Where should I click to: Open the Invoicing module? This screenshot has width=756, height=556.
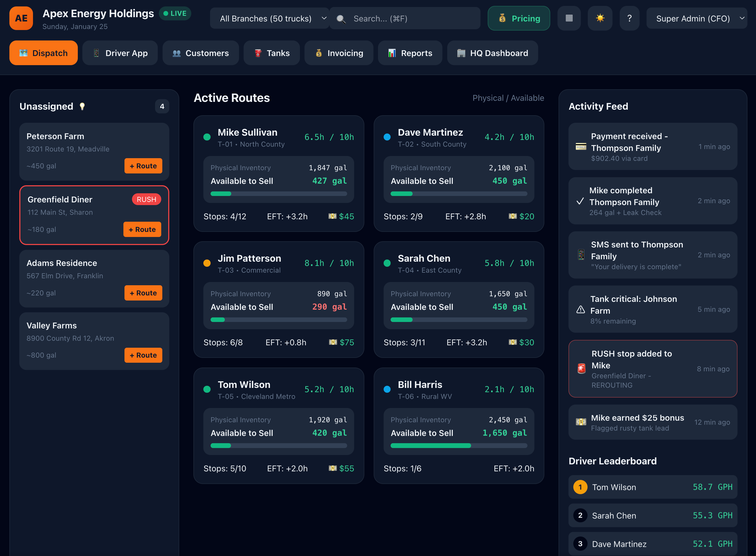pos(339,53)
